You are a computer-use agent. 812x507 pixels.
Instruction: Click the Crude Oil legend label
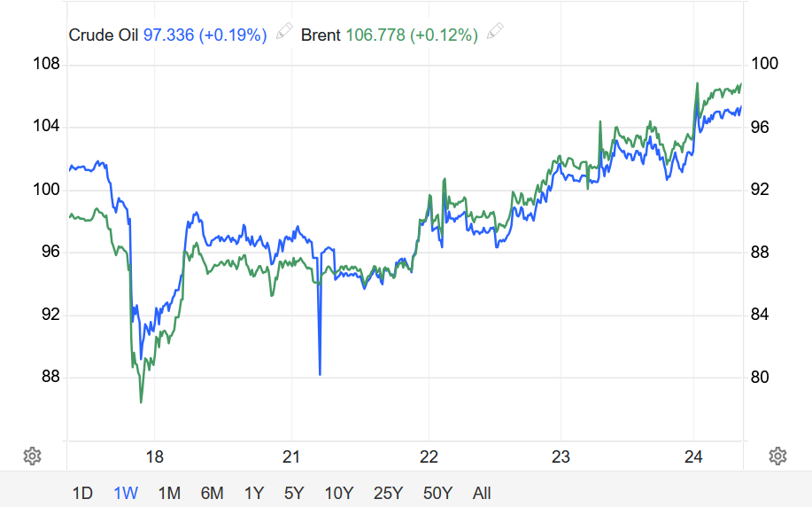pyautogui.click(x=104, y=35)
